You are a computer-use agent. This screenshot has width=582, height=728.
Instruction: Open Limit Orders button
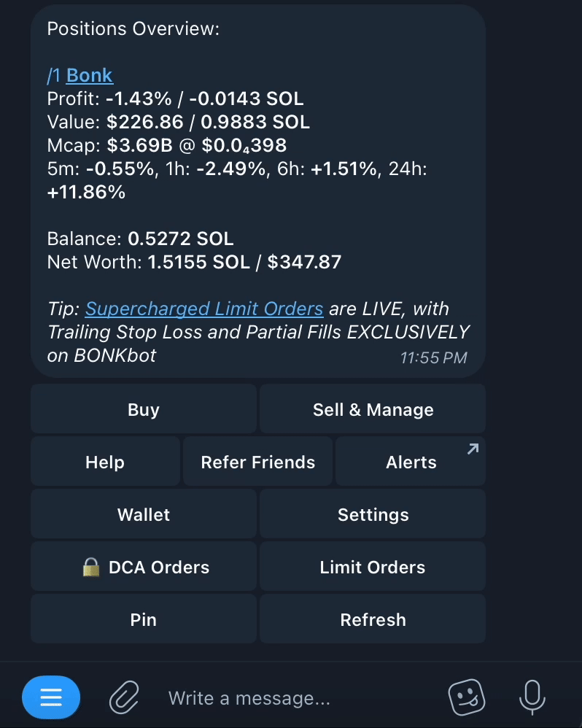click(x=373, y=568)
